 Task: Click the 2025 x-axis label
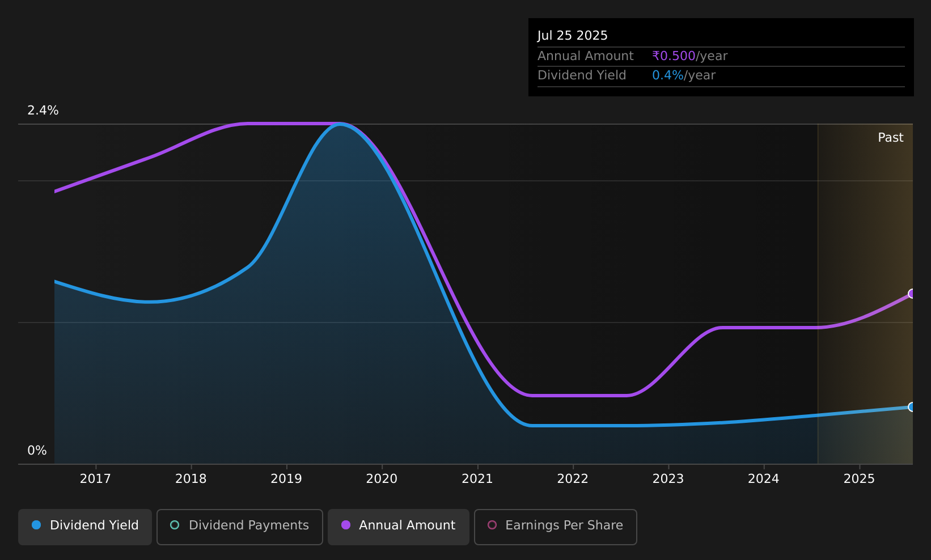[x=859, y=479]
